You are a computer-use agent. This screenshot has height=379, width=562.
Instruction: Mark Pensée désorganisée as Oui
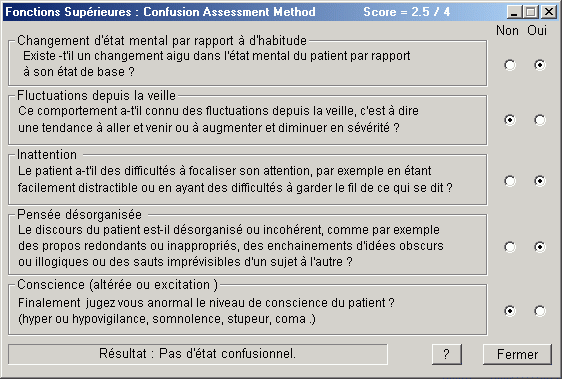(x=540, y=247)
